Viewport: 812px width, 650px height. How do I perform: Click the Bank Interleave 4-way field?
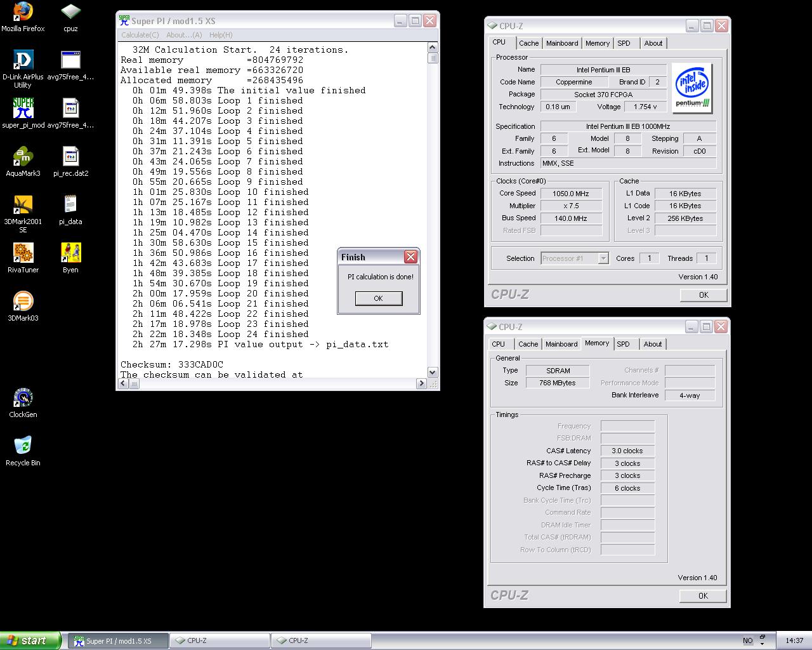pyautogui.click(x=690, y=395)
